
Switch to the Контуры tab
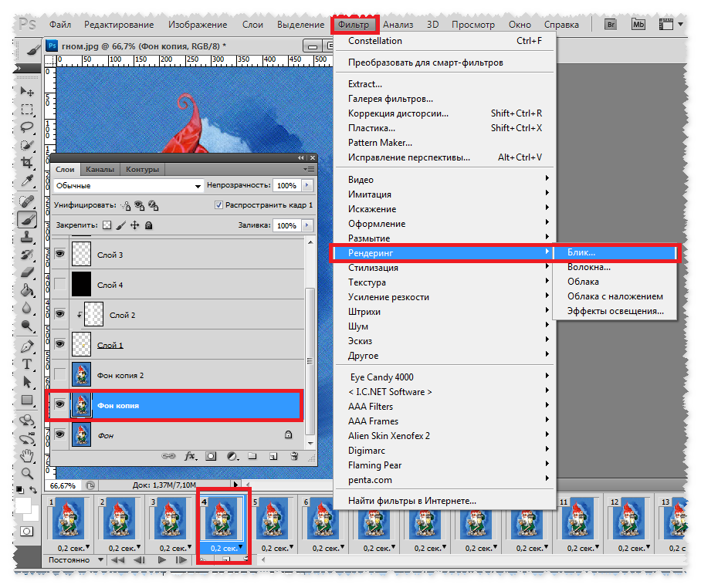pyautogui.click(x=142, y=169)
